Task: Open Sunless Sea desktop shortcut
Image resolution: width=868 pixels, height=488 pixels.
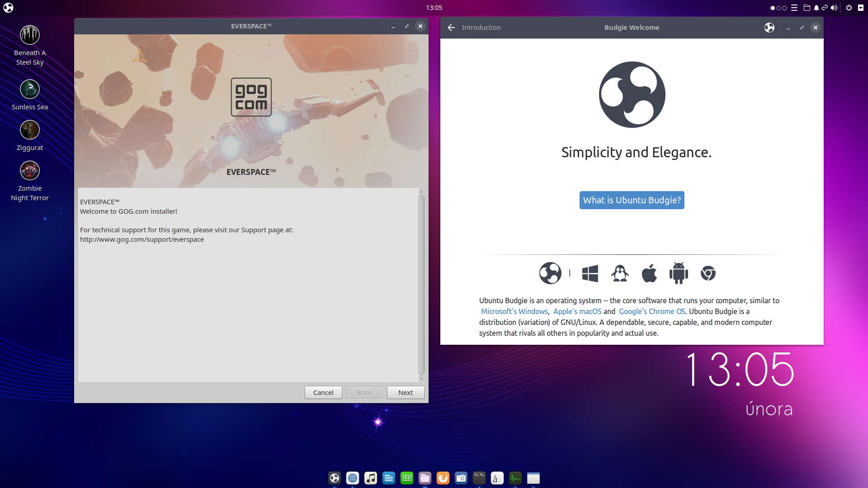Action: 30,89
